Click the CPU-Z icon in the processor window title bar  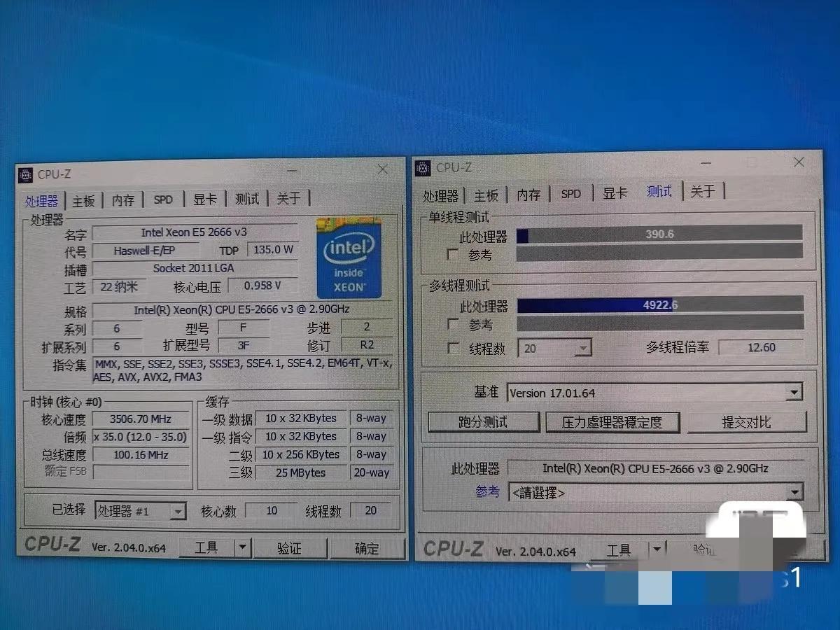click(26, 174)
